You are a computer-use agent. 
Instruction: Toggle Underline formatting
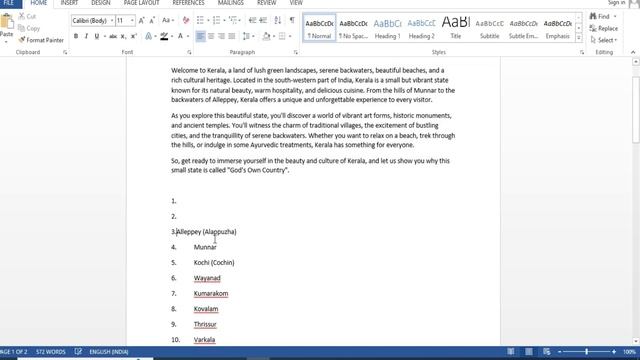tap(97, 36)
